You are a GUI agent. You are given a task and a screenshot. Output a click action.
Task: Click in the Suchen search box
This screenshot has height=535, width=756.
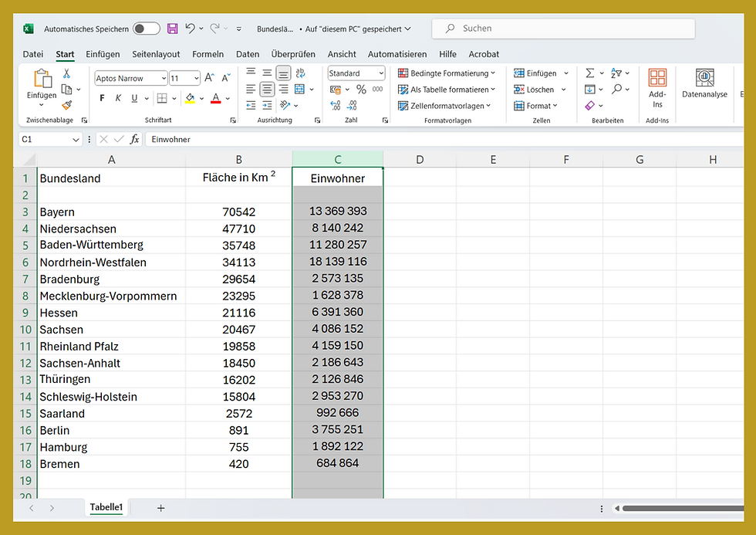click(563, 29)
